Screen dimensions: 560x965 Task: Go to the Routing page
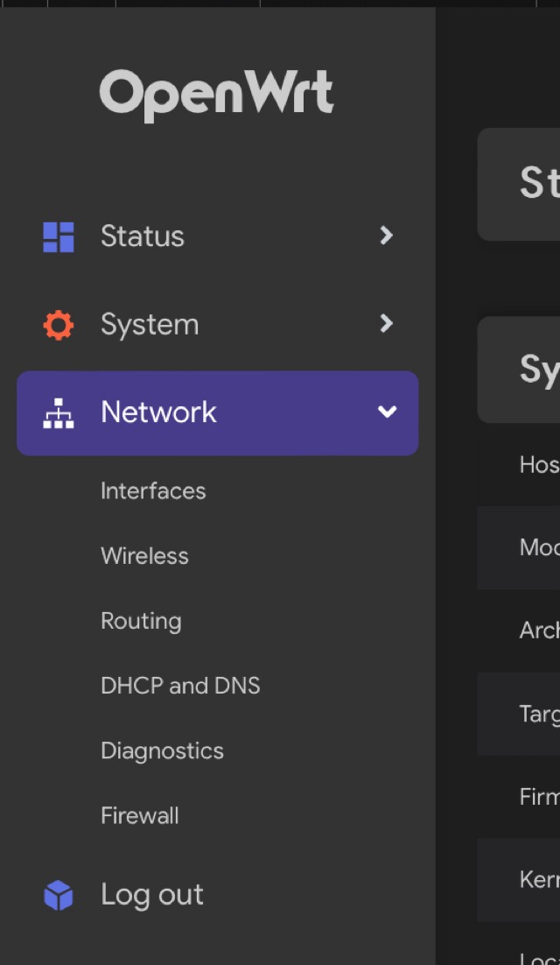141,622
